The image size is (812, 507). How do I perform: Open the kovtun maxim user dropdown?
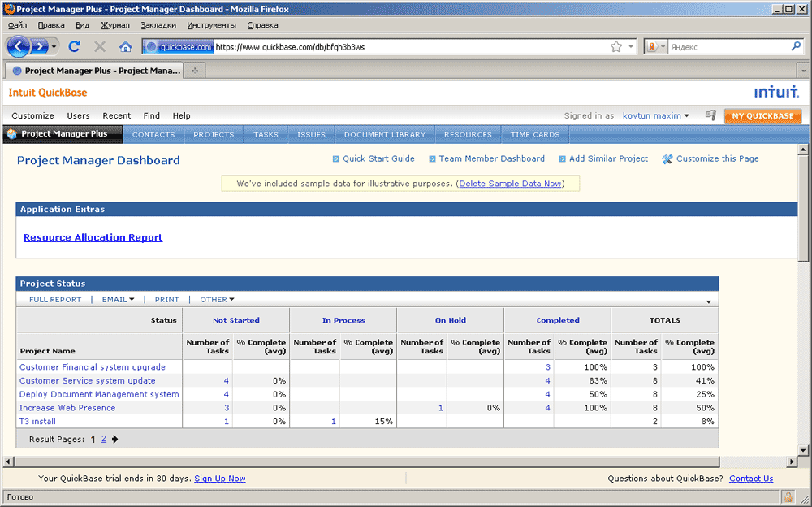(x=687, y=115)
